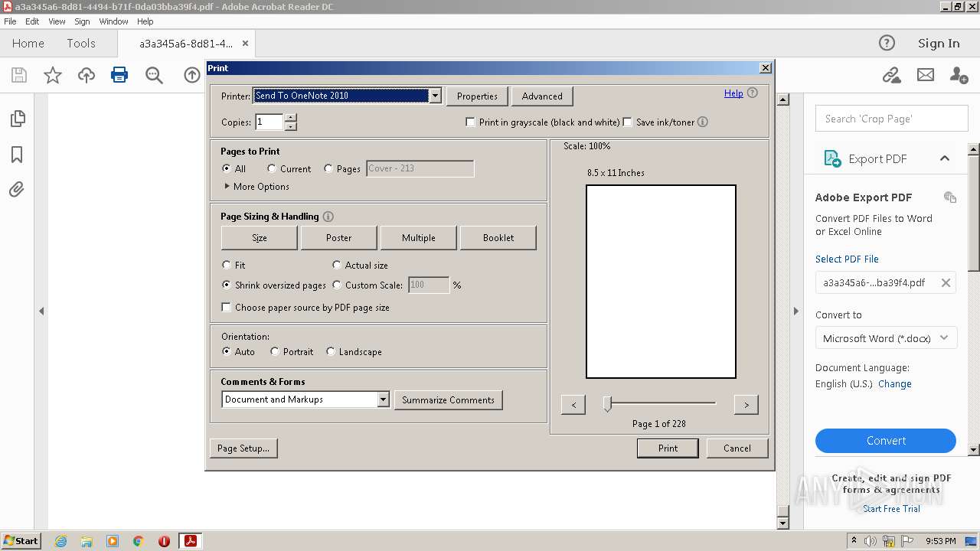Open the Comments & Forms dropdown
This screenshot has width=980, height=551.
pos(383,399)
